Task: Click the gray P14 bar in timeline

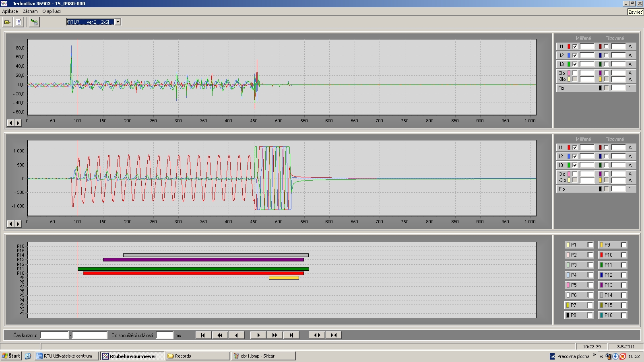Action: (216, 255)
